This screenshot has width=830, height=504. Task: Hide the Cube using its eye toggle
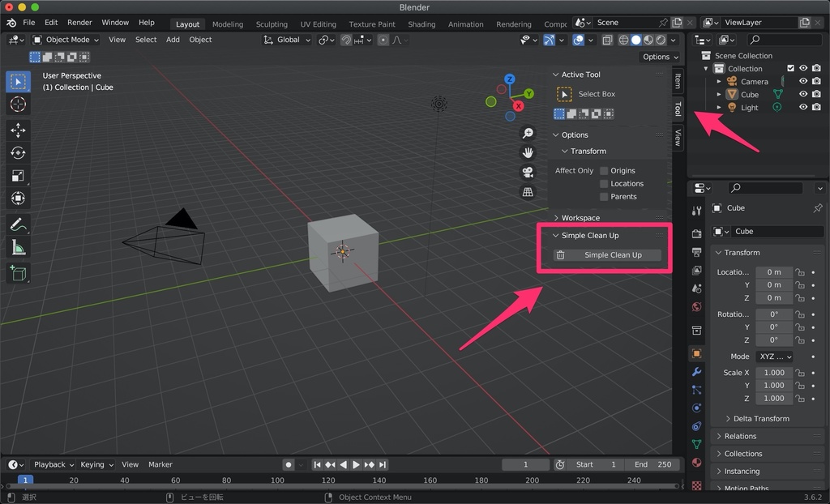(802, 94)
